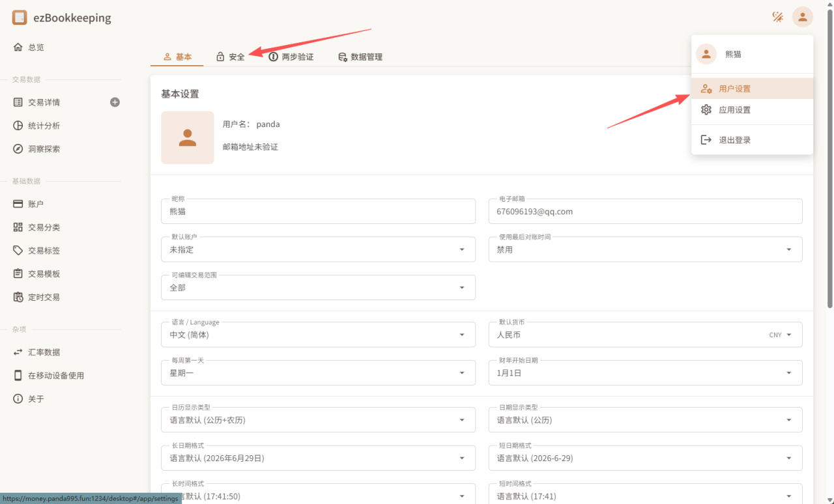Image resolution: width=834 pixels, height=504 pixels.
Task: Click the 基本设置 heading
Action: (180, 94)
